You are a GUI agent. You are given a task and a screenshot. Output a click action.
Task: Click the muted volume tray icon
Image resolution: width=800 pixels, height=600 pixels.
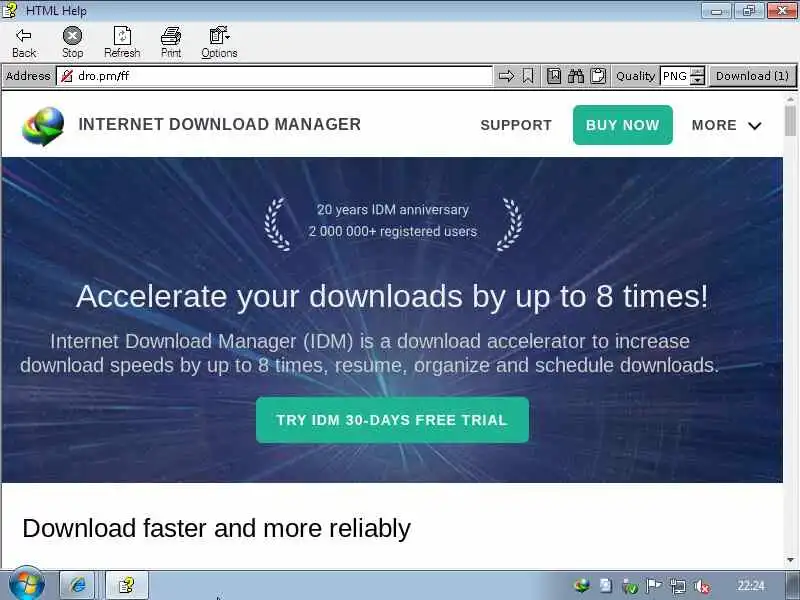point(703,587)
